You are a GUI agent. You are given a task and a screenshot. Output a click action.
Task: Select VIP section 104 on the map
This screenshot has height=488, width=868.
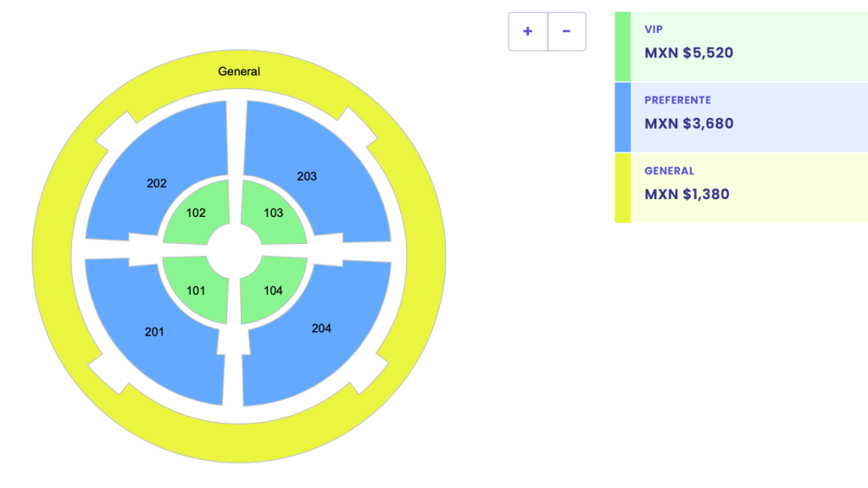tap(271, 290)
